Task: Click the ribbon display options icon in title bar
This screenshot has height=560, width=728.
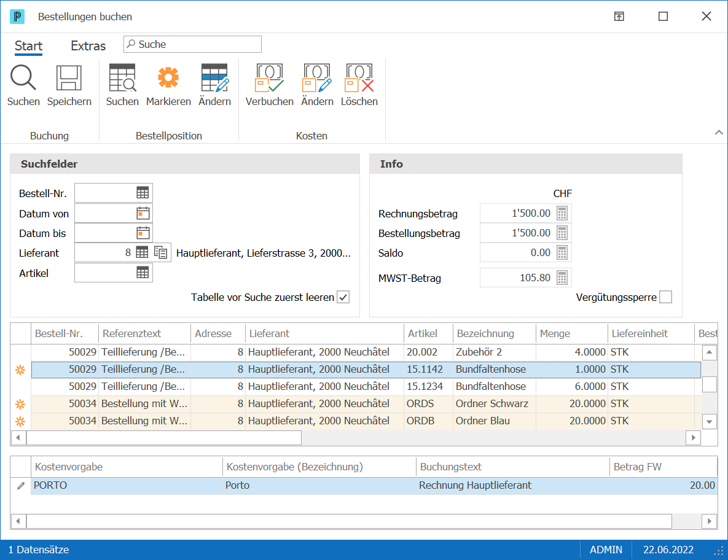Action: coord(619,17)
